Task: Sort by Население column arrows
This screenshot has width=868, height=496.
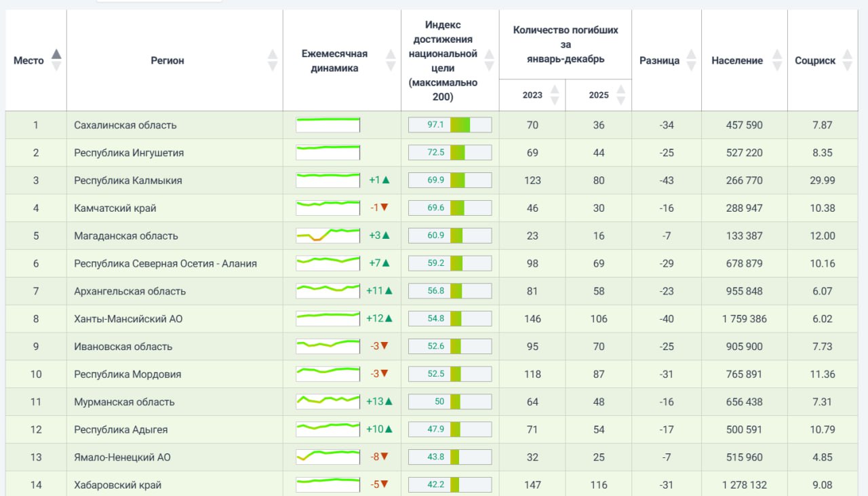Action: click(777, 60)
